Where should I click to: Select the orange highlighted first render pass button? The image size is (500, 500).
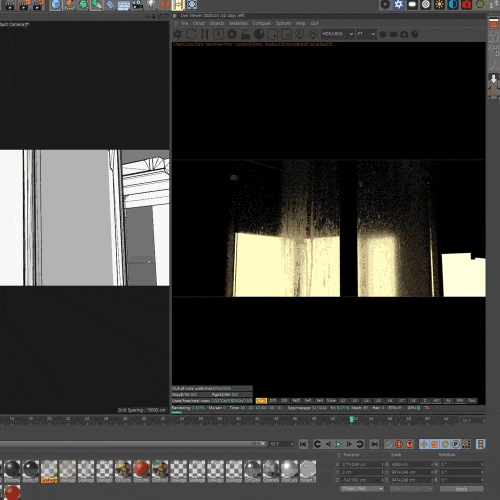(x=261, y=401)
